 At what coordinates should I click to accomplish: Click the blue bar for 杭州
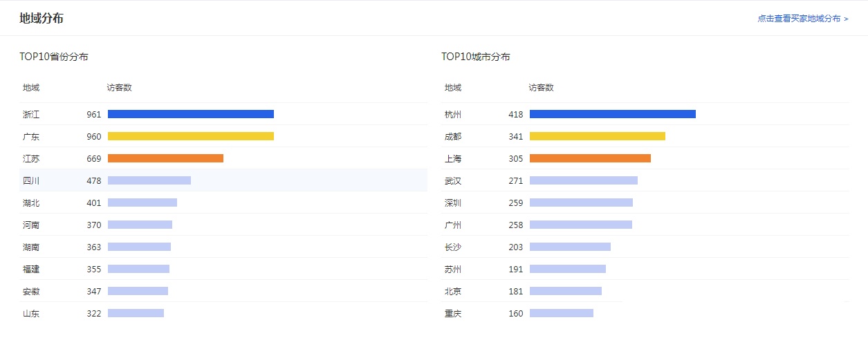613,114
